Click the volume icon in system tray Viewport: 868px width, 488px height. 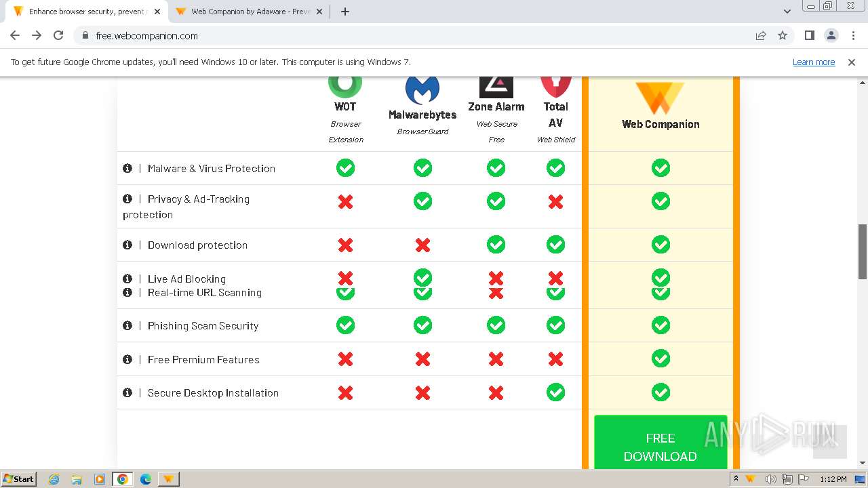[771, 479]
